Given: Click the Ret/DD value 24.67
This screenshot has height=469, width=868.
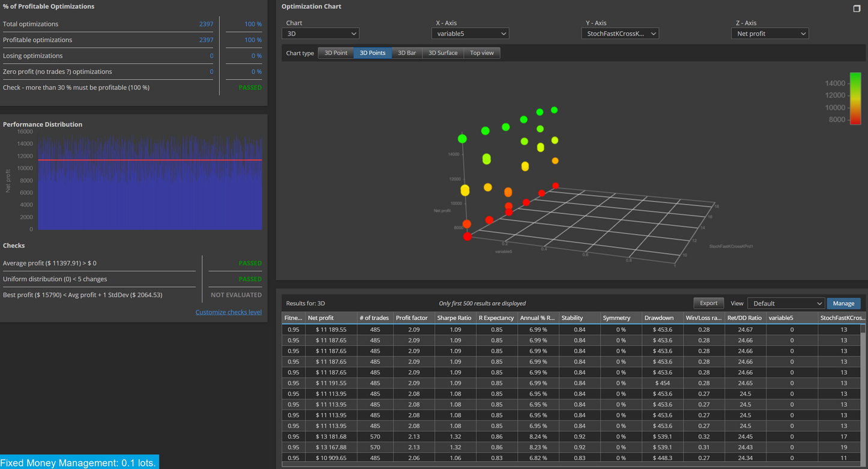Looking at the screenshot, I should (x=745, y=330).
